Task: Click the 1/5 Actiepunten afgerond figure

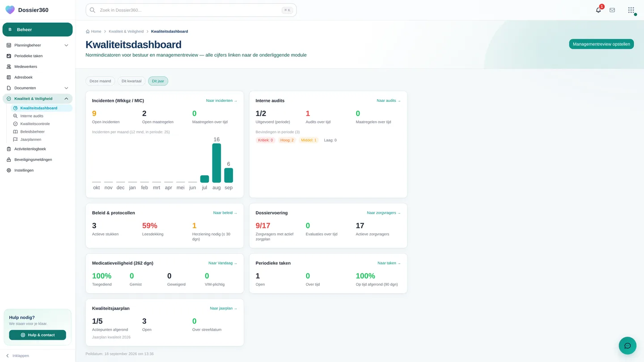Action: tap(97, 321)
